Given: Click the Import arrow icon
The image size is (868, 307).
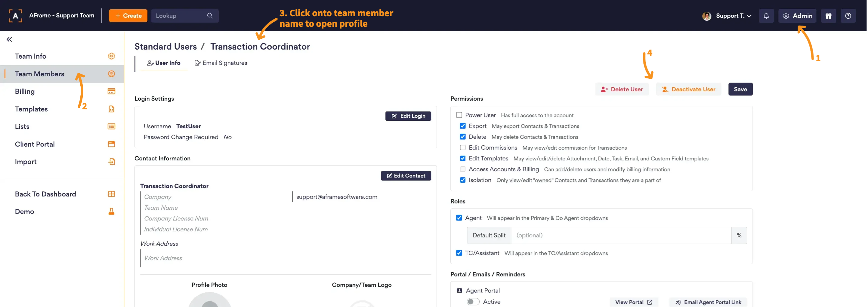Looking at the screenshot, I should [x=111, y=161].
